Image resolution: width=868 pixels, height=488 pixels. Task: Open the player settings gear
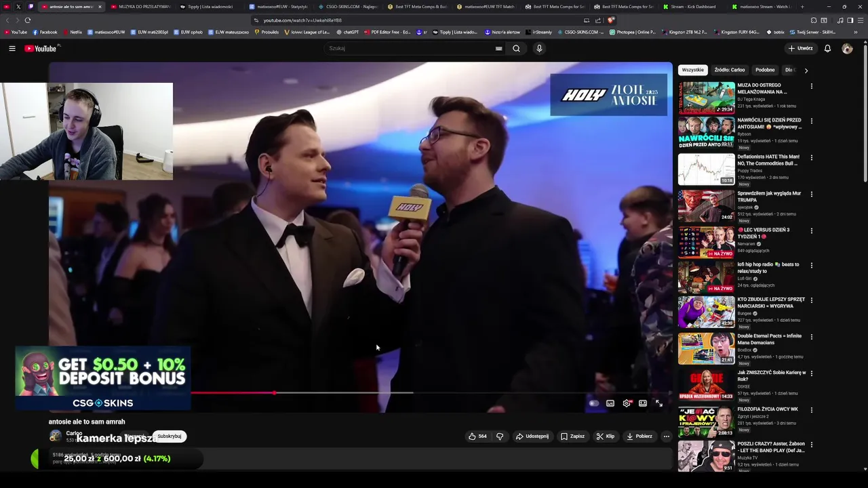coord(627,403)
